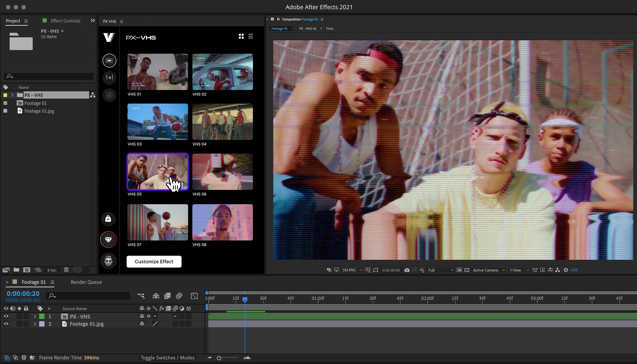637x364 pixels.
Task: Click the trash delete icon in Project panel
Action: (66, 270)
